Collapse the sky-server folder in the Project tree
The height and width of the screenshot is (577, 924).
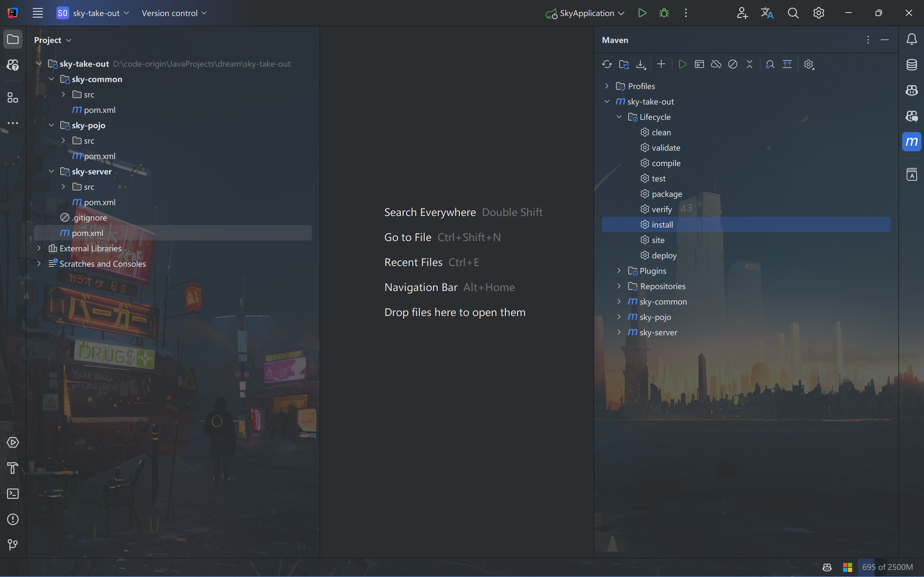52,171
